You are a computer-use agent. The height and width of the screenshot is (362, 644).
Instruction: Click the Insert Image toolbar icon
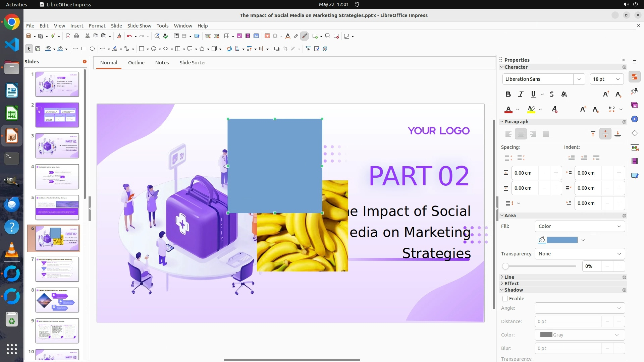(x=239, y=36)
